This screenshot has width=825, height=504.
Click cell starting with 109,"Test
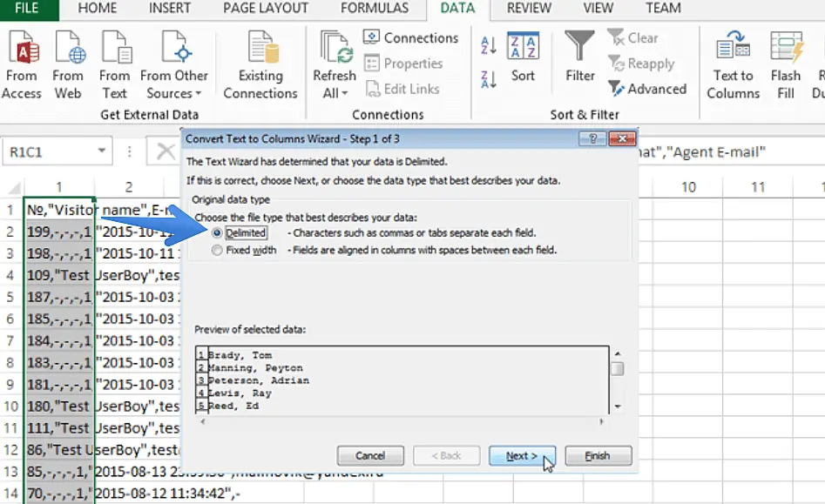[x=59, y=275]
